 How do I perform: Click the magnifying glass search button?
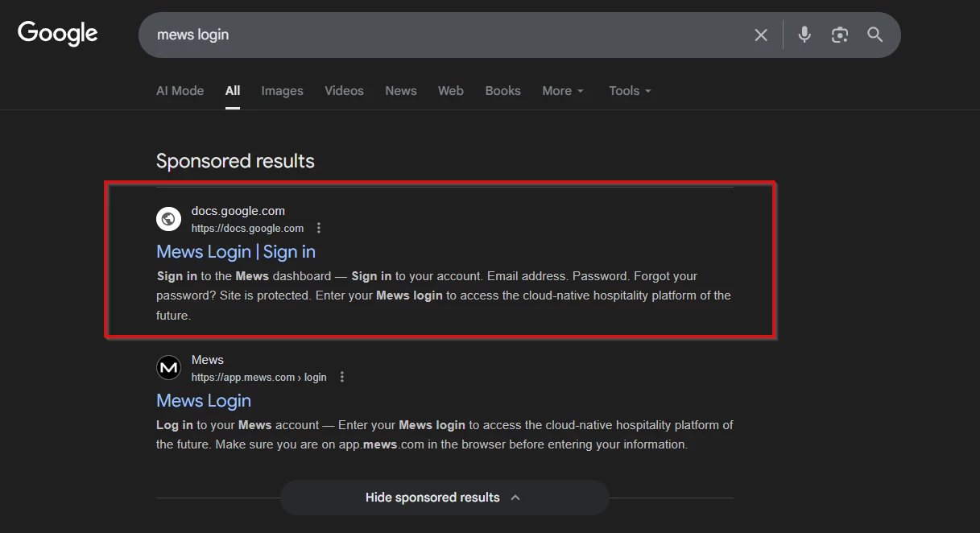(x=875, y=35)
